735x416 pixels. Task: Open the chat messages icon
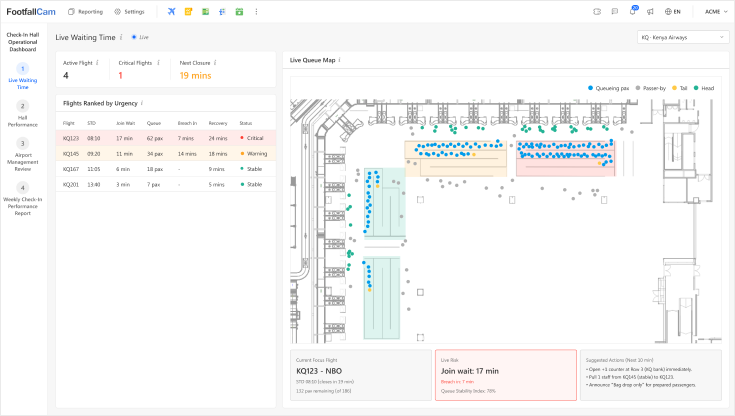coord(615,12)
